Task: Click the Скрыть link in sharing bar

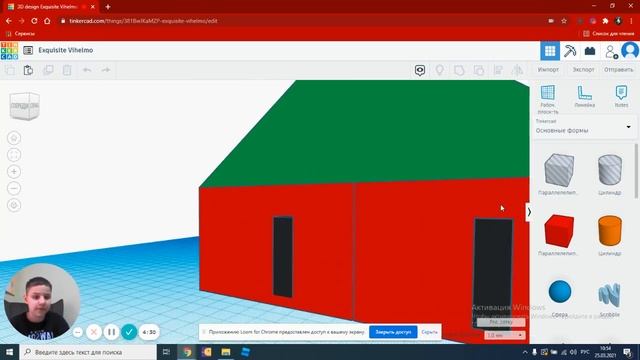Action: 429,332
